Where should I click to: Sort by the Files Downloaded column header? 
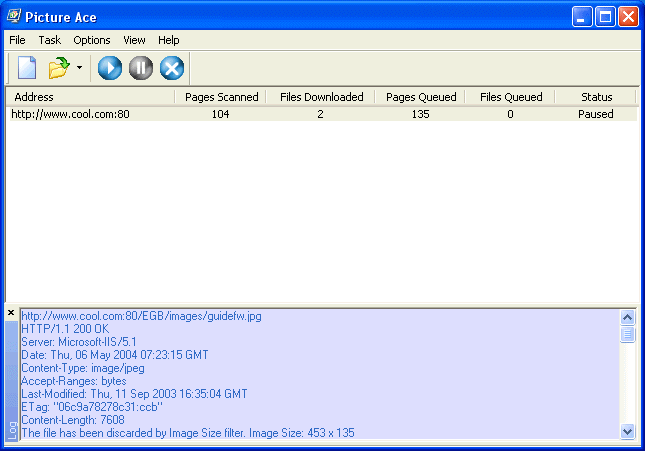pos(321,97)
